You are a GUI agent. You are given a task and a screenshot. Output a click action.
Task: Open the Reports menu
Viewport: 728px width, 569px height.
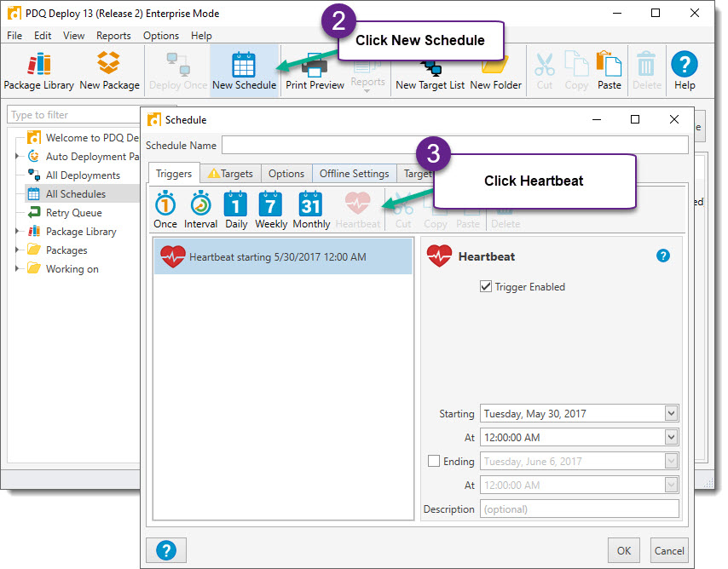[113, 36]
